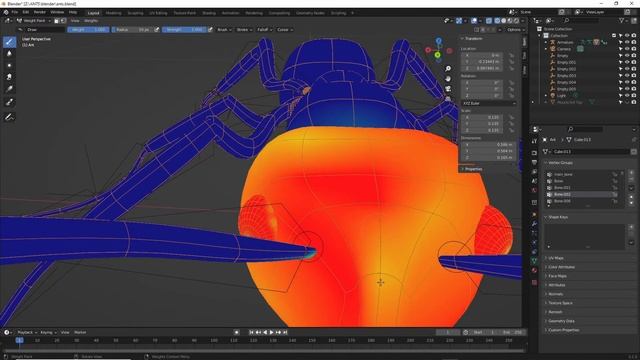The image size is (640, 360).
Task: Open the Material properties tab icon
Action: tap(534, 270)
